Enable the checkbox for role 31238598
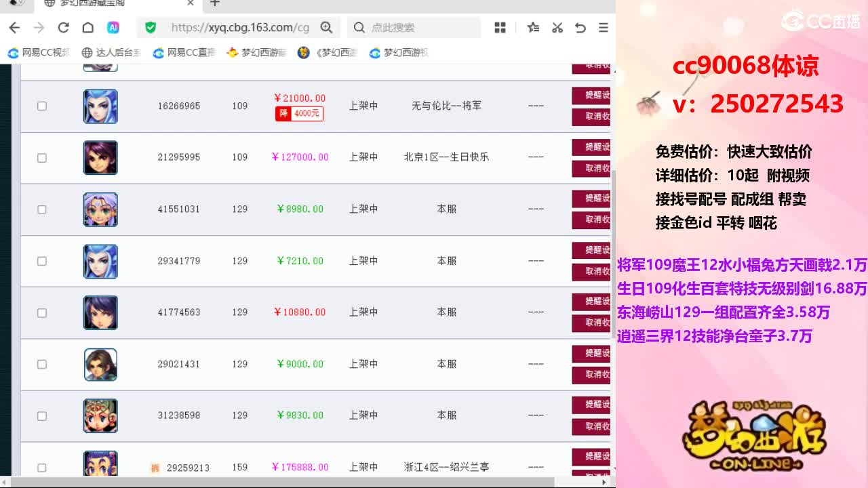This screenshot has height=488, width=868. [x=42, y=416]
